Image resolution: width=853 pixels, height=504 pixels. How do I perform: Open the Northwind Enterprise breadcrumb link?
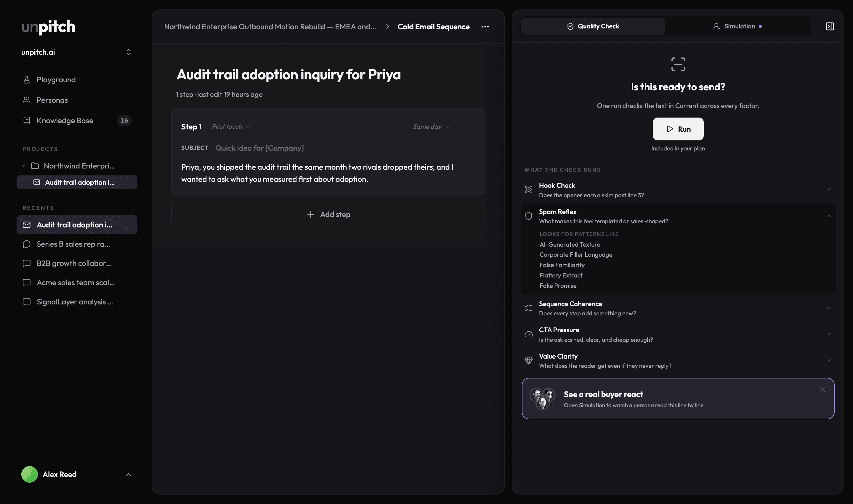point(270,26)
